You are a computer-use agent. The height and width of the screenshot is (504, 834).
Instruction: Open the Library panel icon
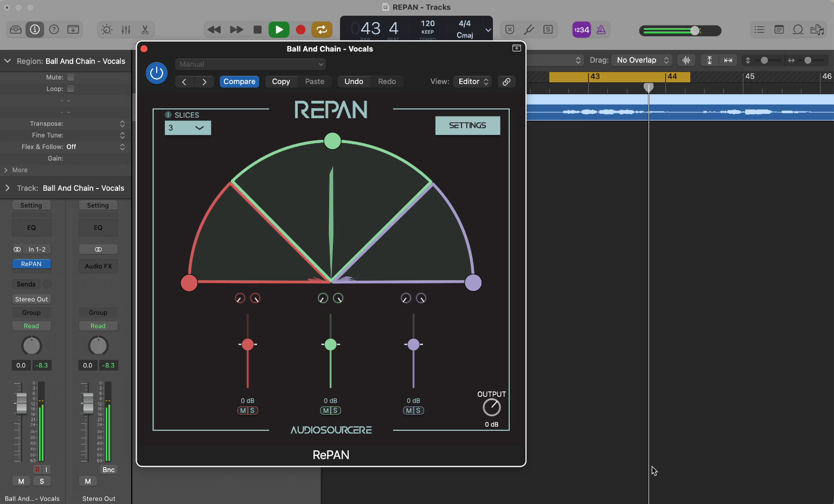coord(16,29)
